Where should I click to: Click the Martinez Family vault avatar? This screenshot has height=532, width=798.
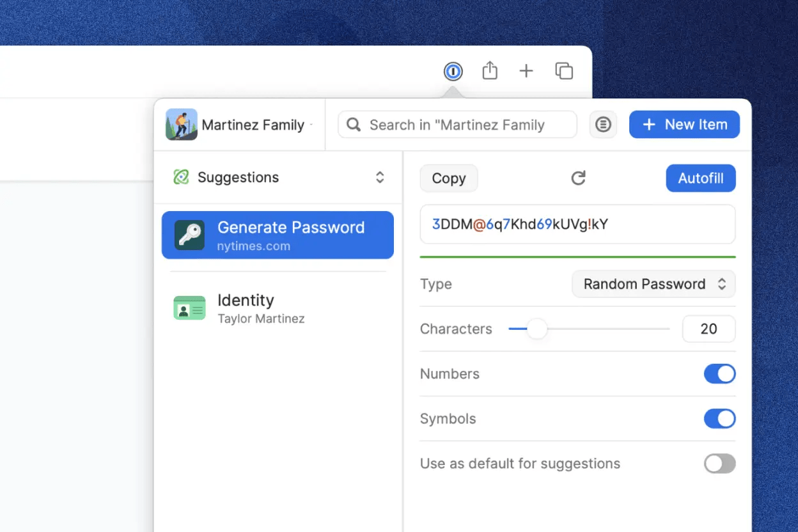click(x=181, y=123)
